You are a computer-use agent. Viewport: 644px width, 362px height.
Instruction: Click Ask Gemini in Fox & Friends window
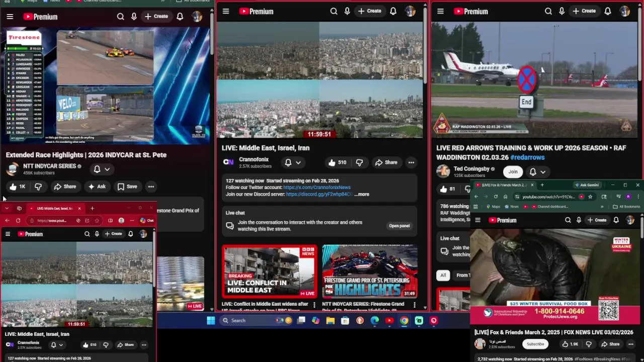tap(587, 185)
